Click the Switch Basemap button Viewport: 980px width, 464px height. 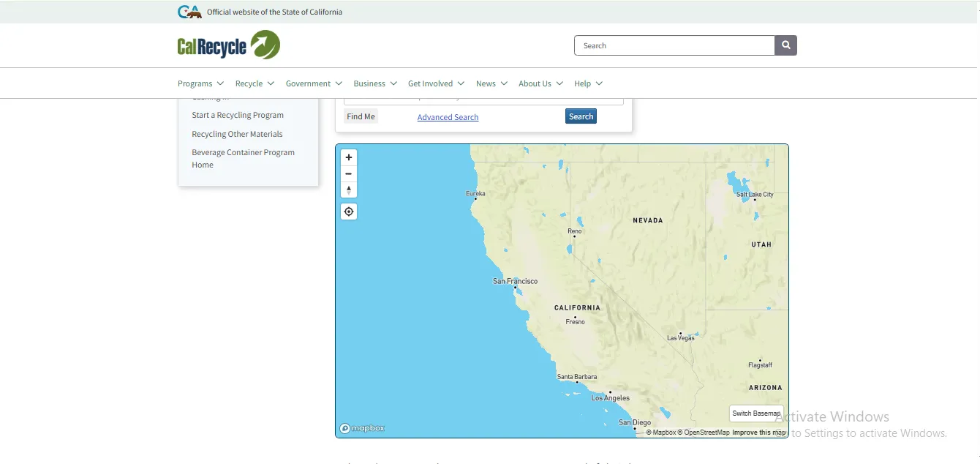click(756, 414)
